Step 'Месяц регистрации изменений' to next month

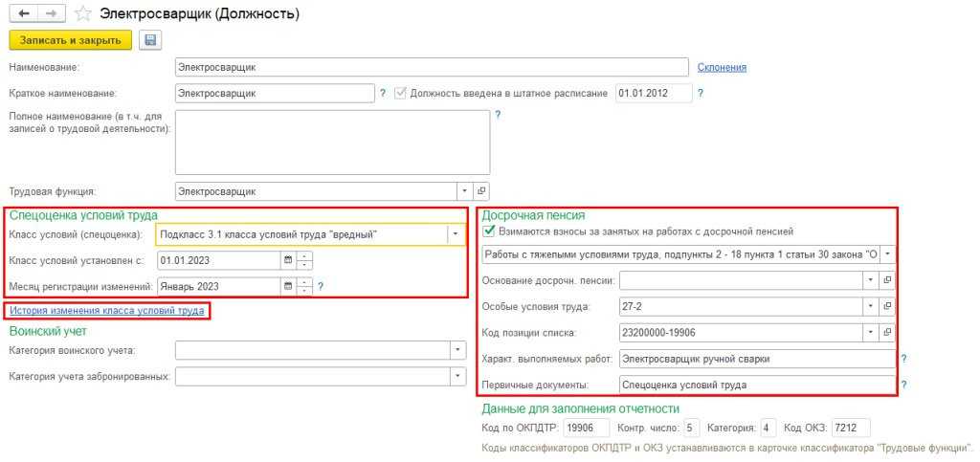coord(304,282)
